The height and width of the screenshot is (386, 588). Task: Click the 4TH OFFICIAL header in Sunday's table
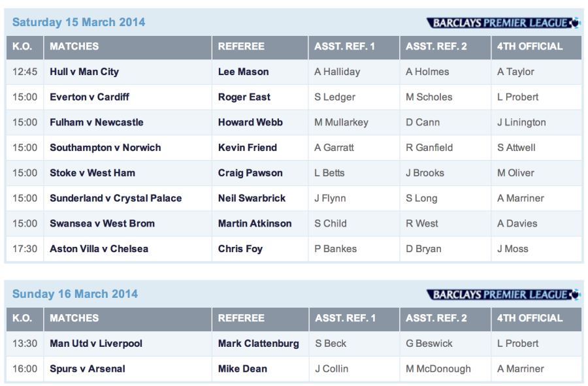pyautogui.click(x=530, y=318)
